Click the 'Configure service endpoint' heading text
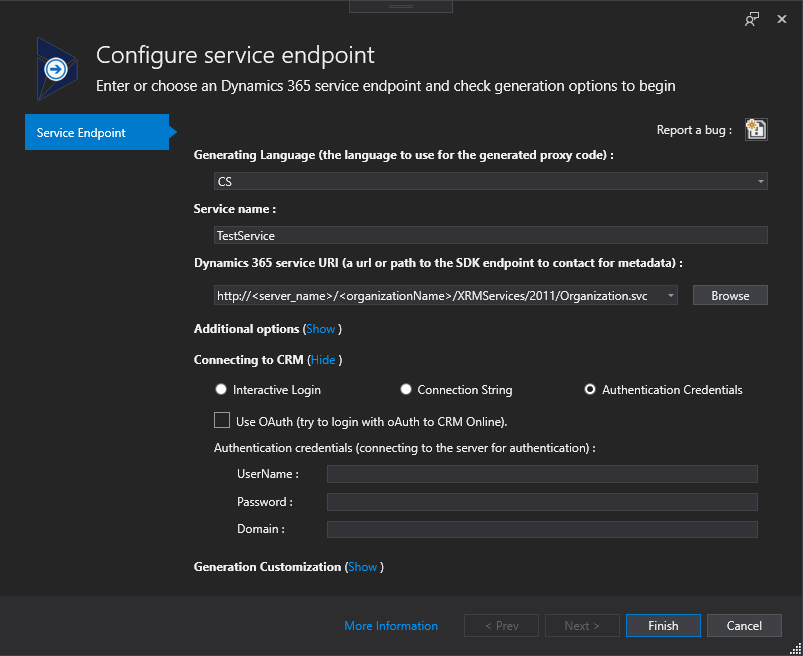Image resolution: width=803 pixels, height=656 pixels. point(235,55)
